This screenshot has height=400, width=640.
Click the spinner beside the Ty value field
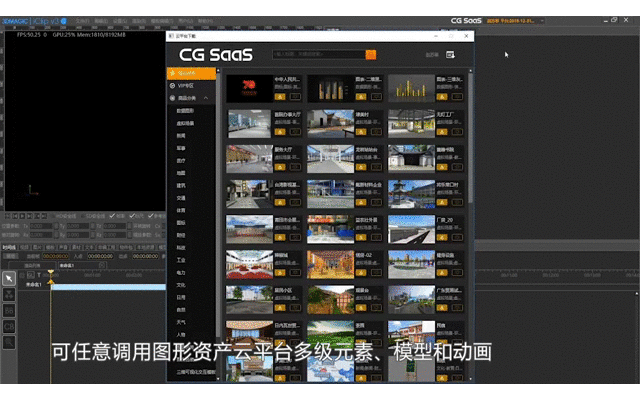(93, 226)
